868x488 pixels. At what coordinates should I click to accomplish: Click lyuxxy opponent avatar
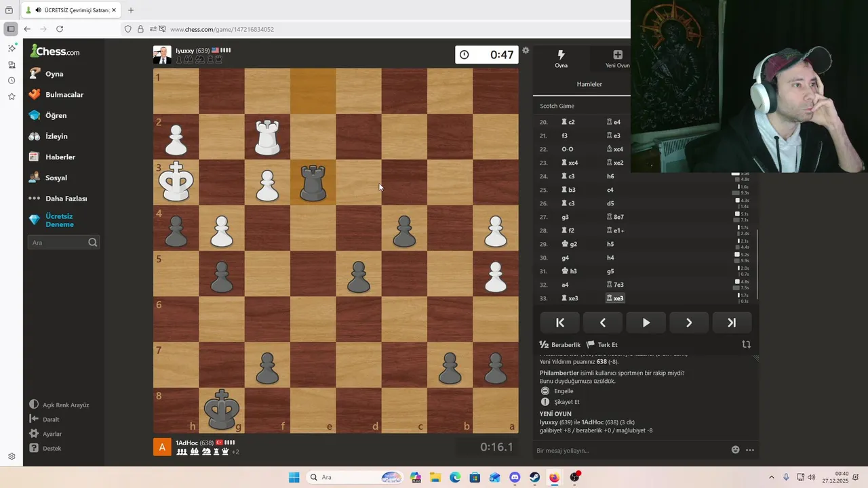click(x=162, y=55)
